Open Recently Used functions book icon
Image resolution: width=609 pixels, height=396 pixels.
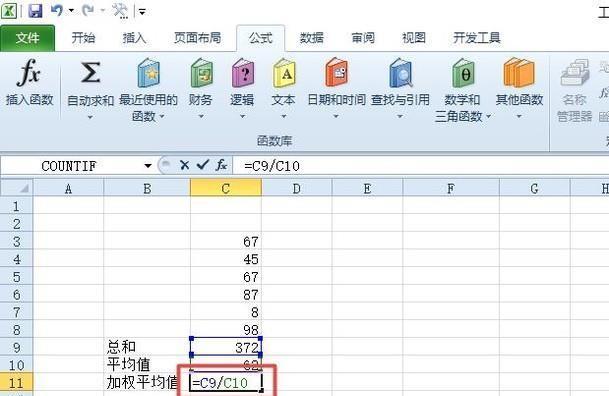coord(148,73)
